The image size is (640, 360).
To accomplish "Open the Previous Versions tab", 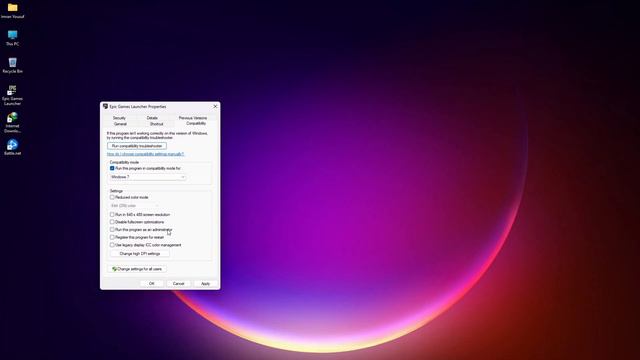I will click(193, 118).
